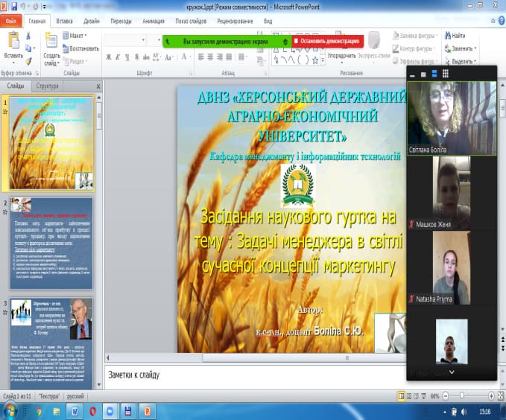The width and height of the screenshot is (506, 420).
Task: Open Opera browser from the taskbar
Action: (x=92, y=411)
